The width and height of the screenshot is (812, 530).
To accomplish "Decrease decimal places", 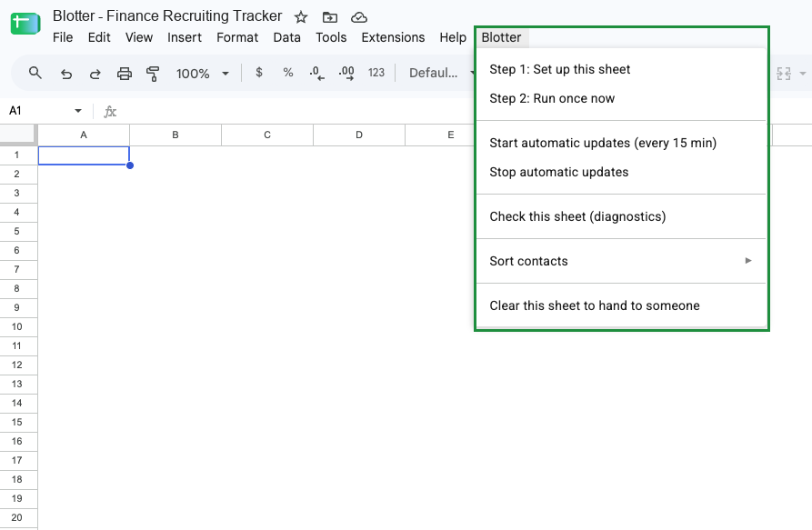I will click(317, 74).
